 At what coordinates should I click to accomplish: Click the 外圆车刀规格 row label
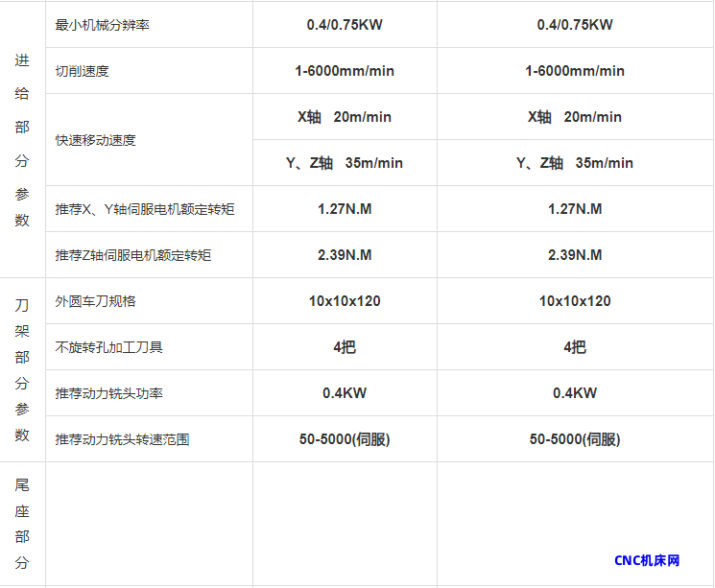pos(96,301)
